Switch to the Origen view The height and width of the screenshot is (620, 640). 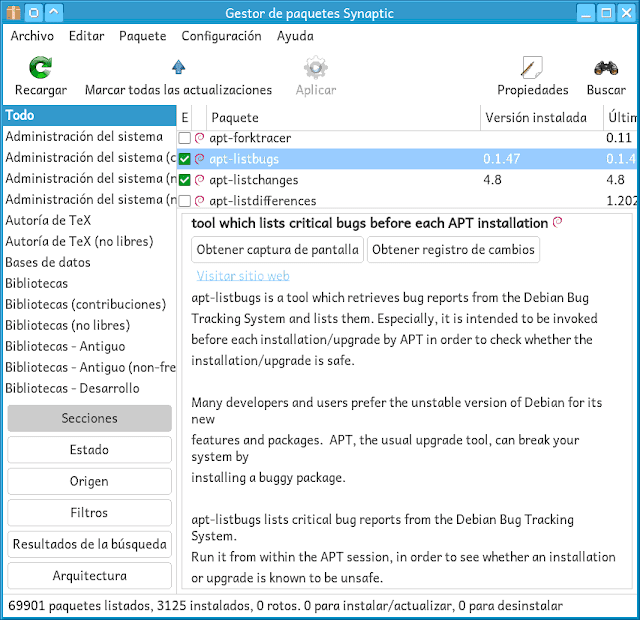coord(89,481)
